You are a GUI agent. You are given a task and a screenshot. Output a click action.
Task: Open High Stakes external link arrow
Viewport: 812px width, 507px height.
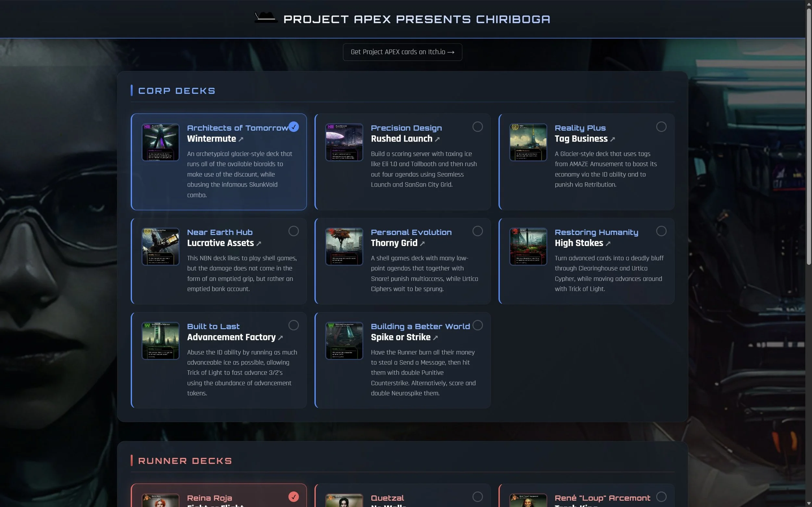pos(608,243)
